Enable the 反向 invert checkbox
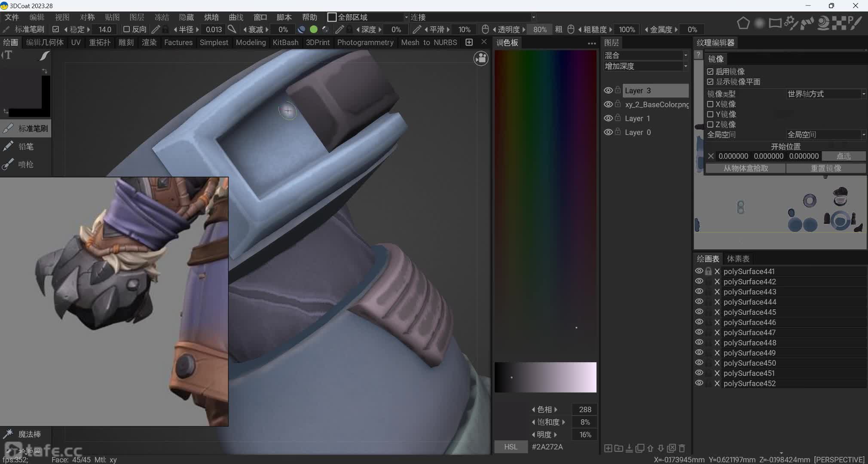This screenshot has height=464, width=868. click(x=126, y=29)
